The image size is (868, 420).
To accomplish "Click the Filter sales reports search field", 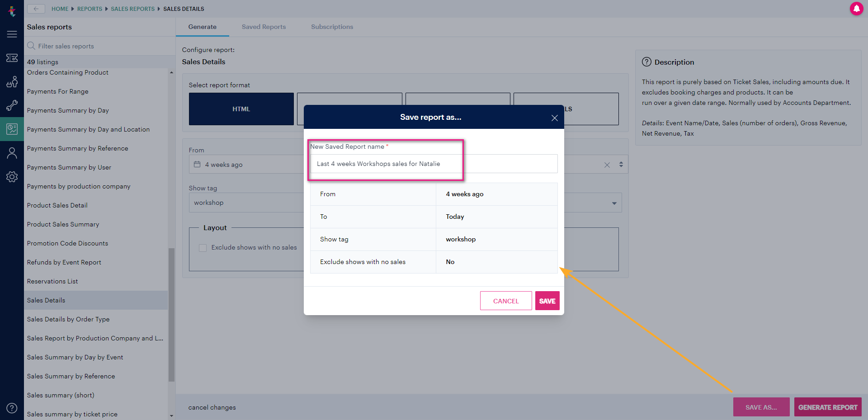I will 99,46.
